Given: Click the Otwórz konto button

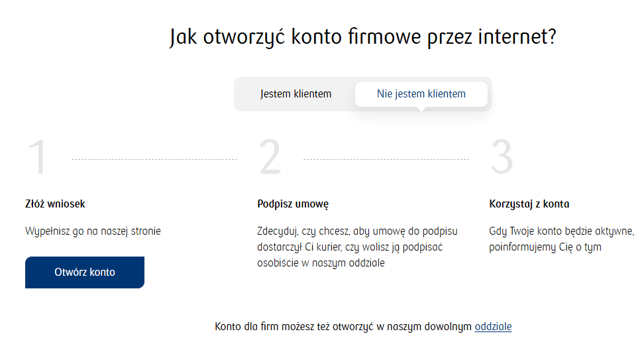Looking at the screenshot, I should 85,272.
